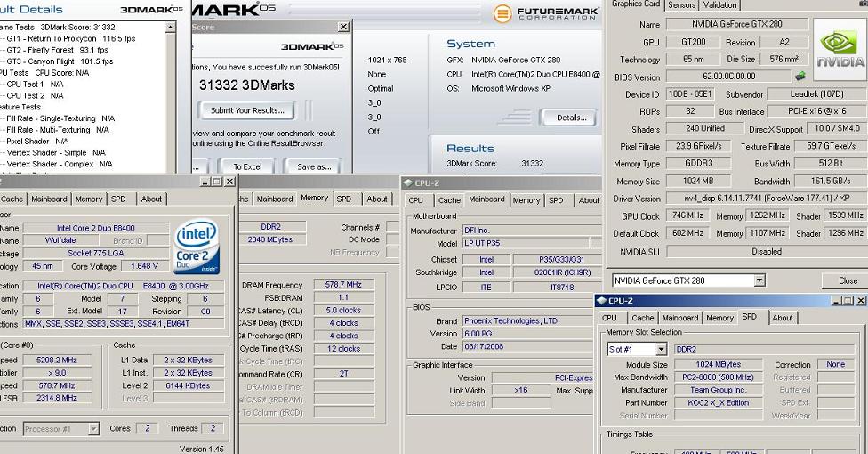Minimize the CPU-Z processor window
The height and width of the screenshot is (454, 868).
205,182
